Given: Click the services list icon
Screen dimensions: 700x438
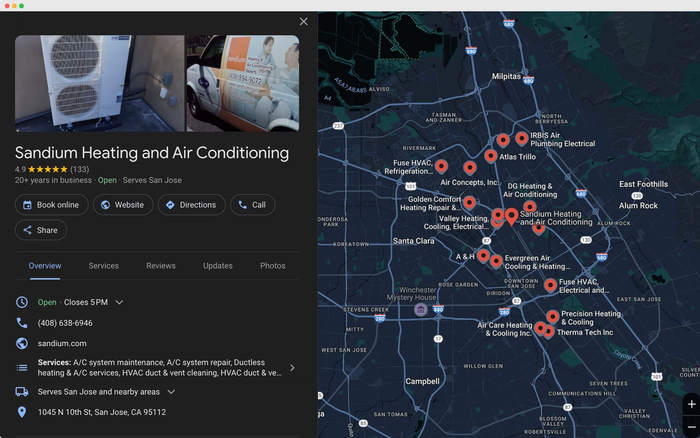Looking at the screenshot, I should pyautogui.click(x=22, y=368).
